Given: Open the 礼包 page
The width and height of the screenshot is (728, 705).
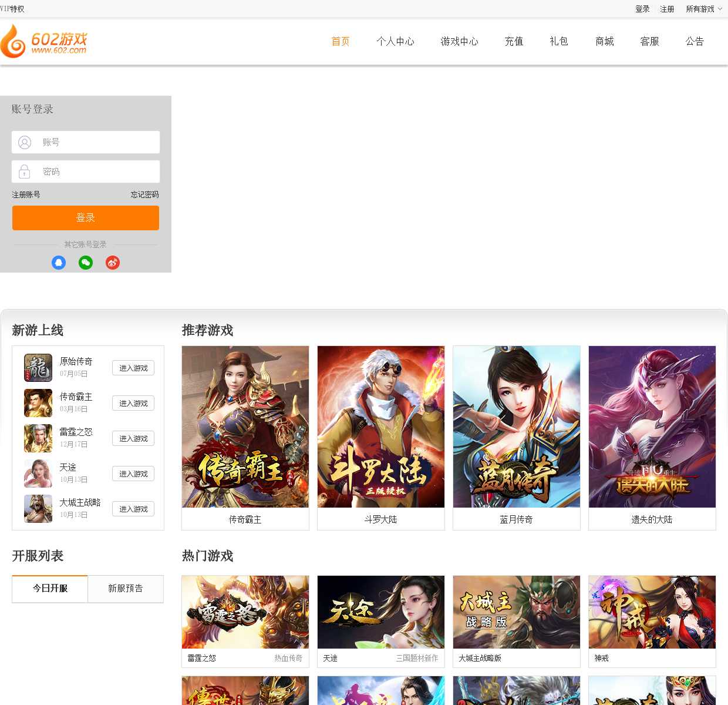Looking at the screenshot, I should tap(559, 41).
